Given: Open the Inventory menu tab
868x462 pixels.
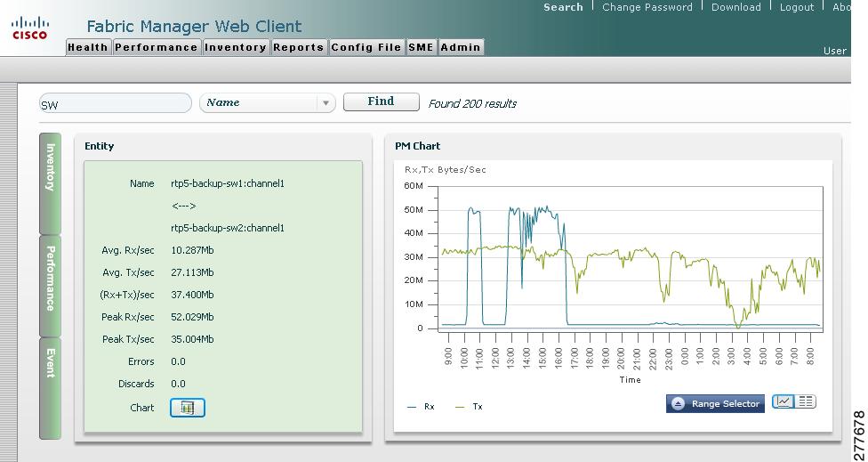Looking at the screenshot, I should point(236,48).
